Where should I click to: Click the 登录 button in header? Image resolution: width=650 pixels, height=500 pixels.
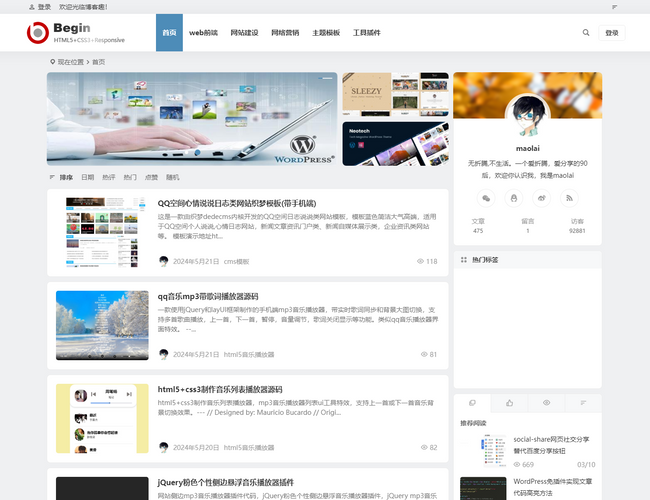point(612,33)
